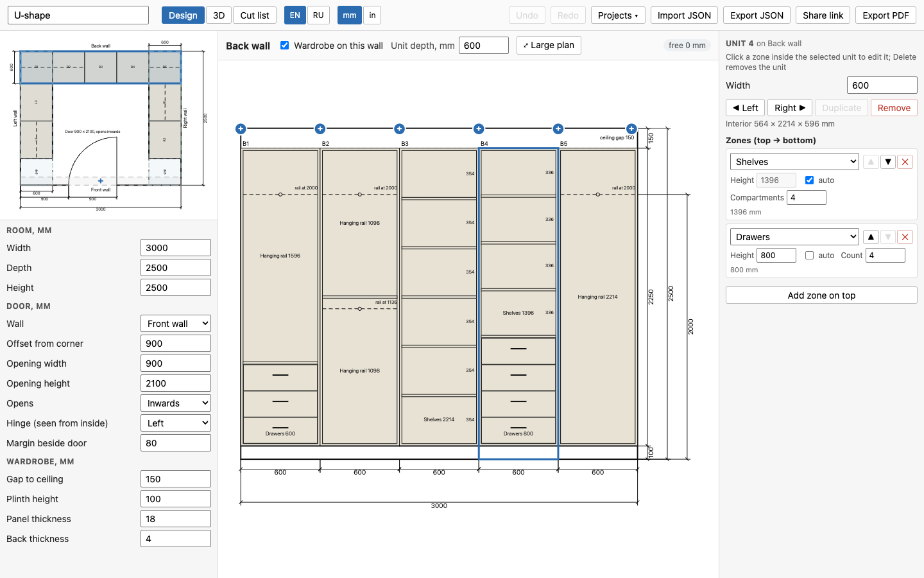
Task: Click the project name field U-shape
Action: 78,15
